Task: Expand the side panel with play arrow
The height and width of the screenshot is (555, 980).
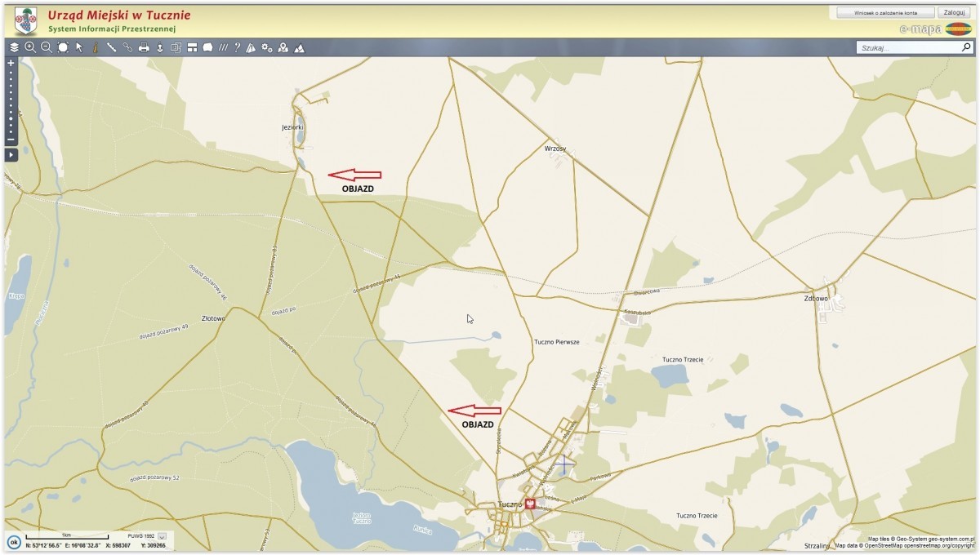Action: (x=11, y=154)
